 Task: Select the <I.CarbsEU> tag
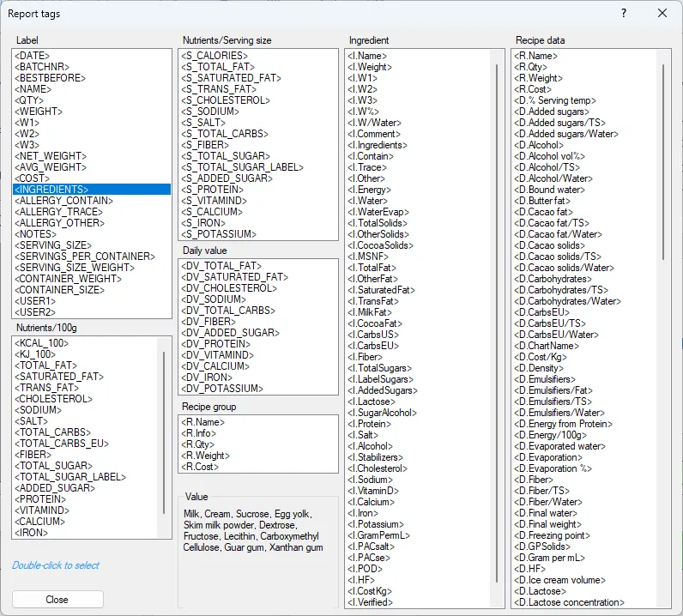[x=373, y=346]
